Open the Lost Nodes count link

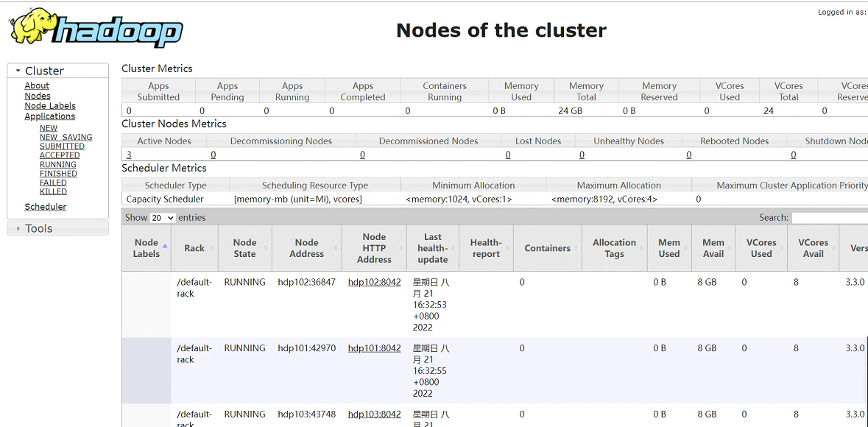pyautogui.click(x=508, y=155)
